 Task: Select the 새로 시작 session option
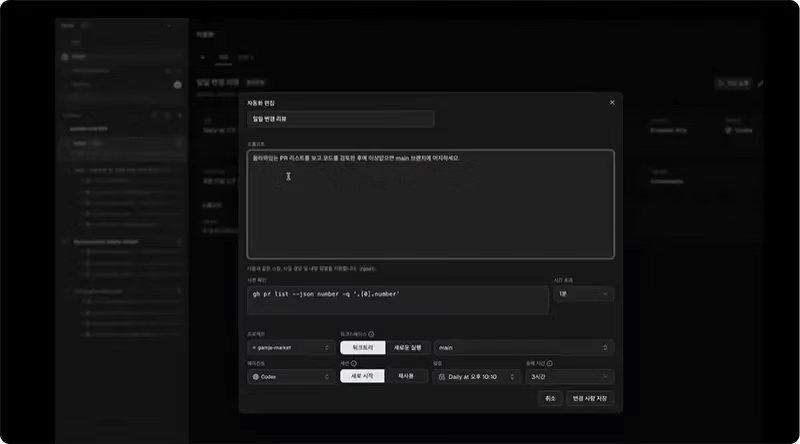pyautogui.click(x=362, y=376)
